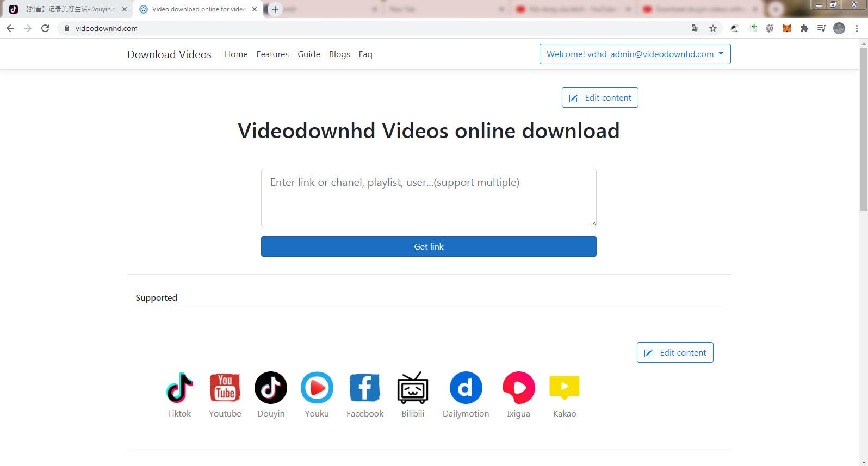Click the Bilibili text label

click(x=413, y=413)
